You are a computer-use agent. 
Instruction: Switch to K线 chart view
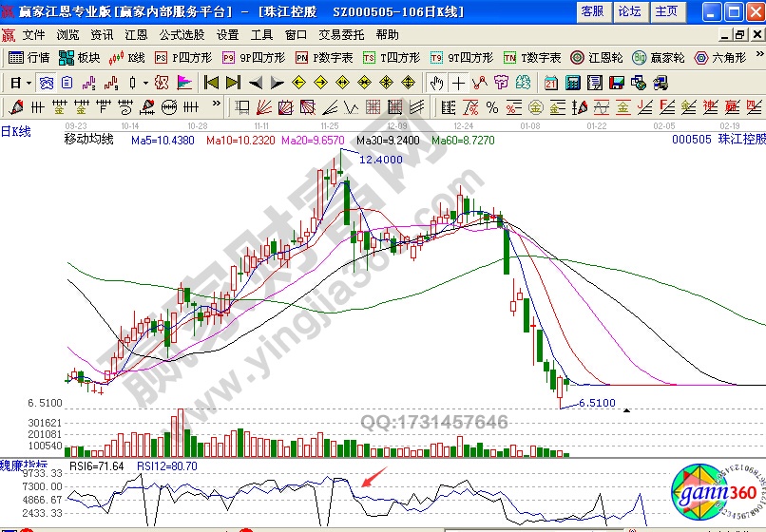point(127,58)
